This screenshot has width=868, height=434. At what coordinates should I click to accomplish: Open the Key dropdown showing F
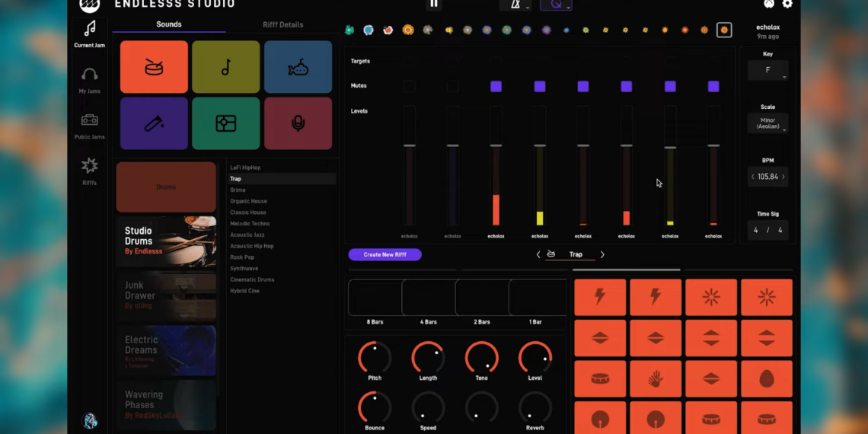tap(767, 71)
